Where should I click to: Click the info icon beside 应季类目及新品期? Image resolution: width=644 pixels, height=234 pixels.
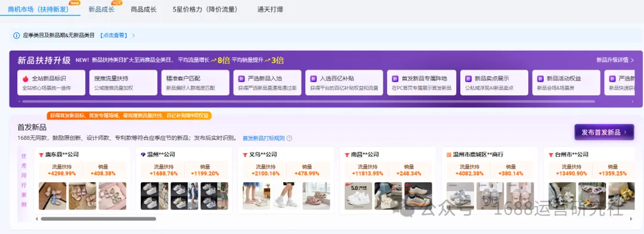(17, 36)
